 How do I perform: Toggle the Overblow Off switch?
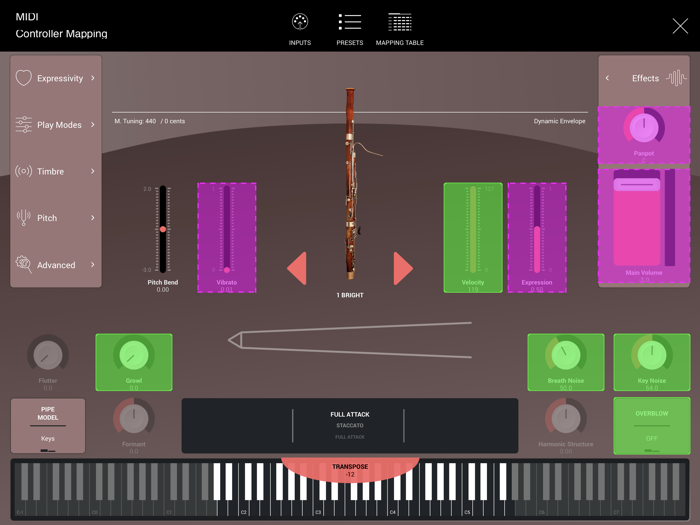pyautogui.click(x=651, y=426)
